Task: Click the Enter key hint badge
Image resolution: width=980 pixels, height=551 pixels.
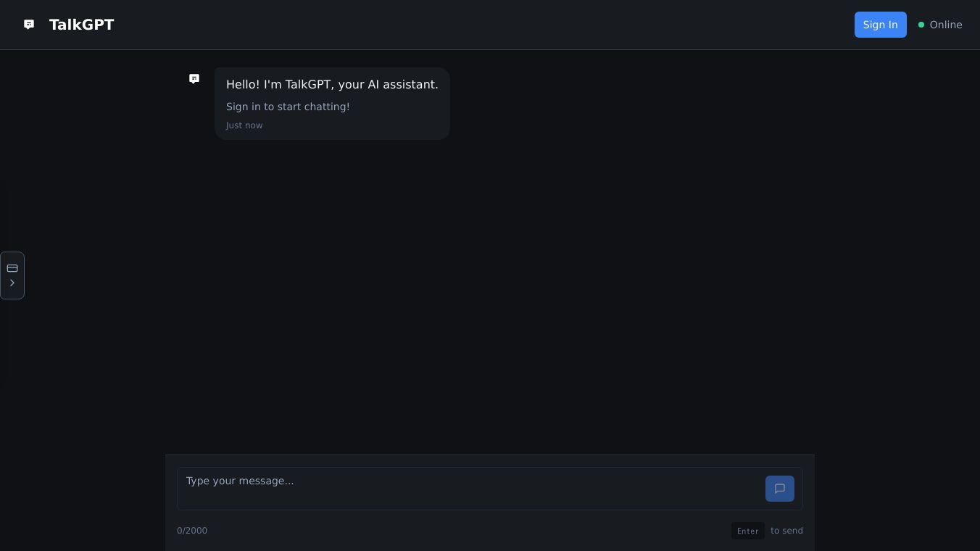Action: tap(747, 531)
